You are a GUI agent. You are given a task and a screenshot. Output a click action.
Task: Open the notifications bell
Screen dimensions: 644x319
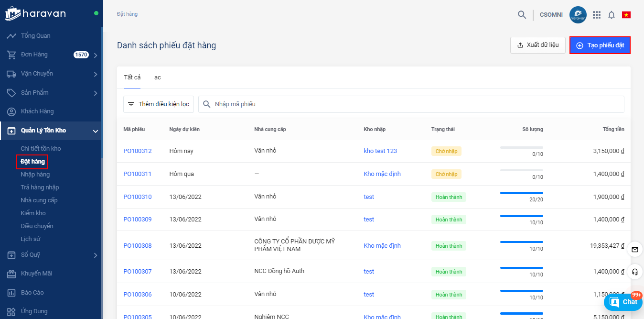pos(611,15)
